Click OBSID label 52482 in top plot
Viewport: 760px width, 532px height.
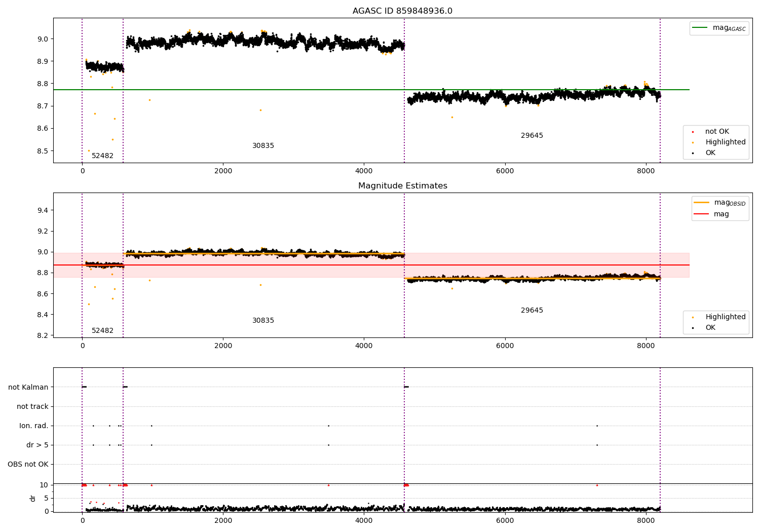point(103,156)
